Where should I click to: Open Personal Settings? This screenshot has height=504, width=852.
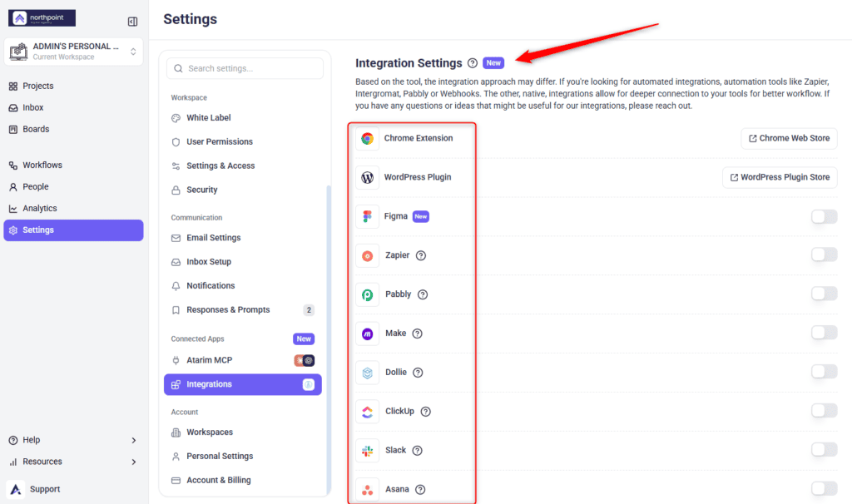click(243, 457)
